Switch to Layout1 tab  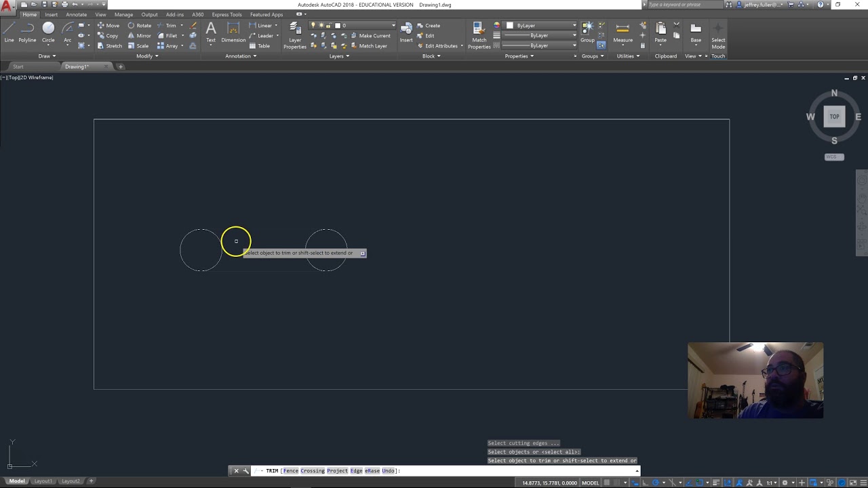(x=43, y=481)
